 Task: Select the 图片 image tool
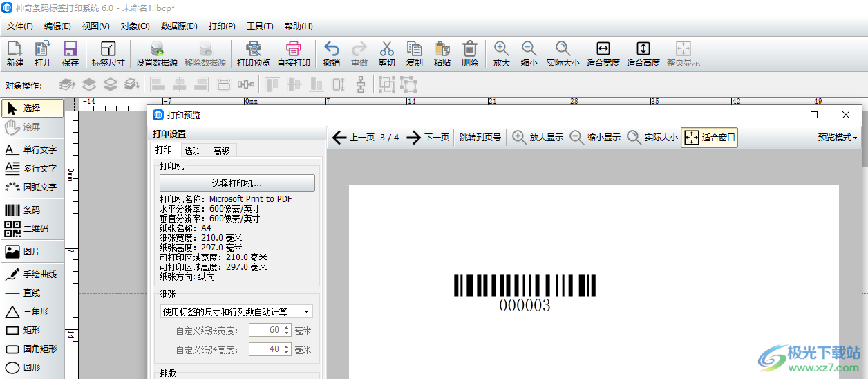[x=32, y=251]
